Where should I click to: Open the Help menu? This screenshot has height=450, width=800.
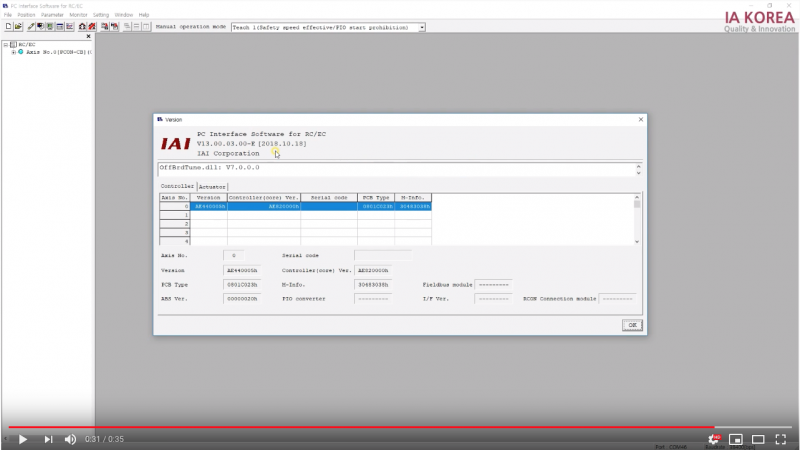pyautogui.click(x=144, y=15)
